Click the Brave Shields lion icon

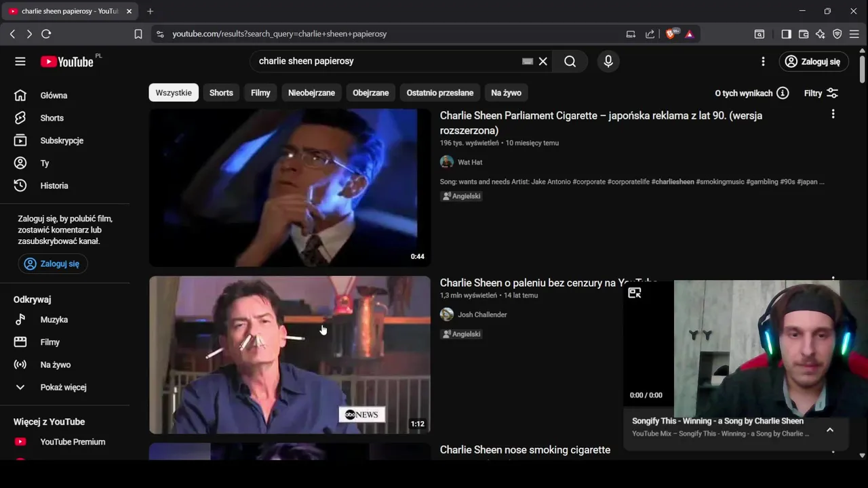[x=671, y=34]
